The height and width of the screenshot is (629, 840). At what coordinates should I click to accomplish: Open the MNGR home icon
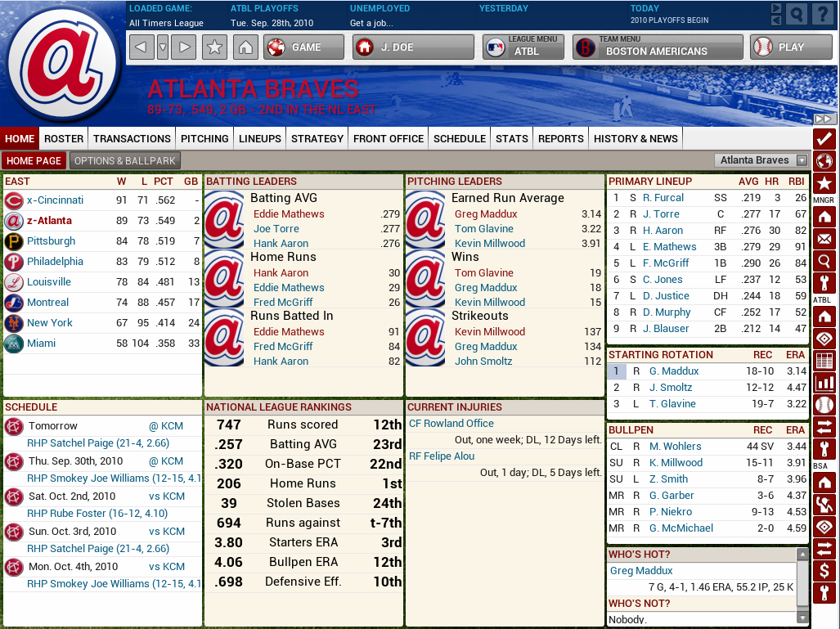tap(824, 217)
